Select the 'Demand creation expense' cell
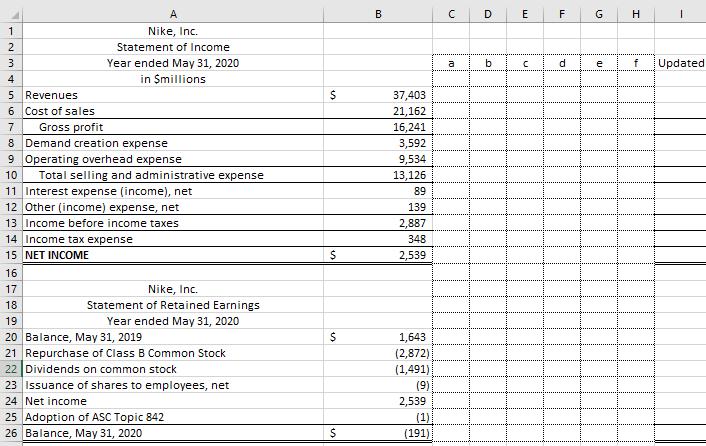This screenshot has height=446, width=706. (173, 143)
